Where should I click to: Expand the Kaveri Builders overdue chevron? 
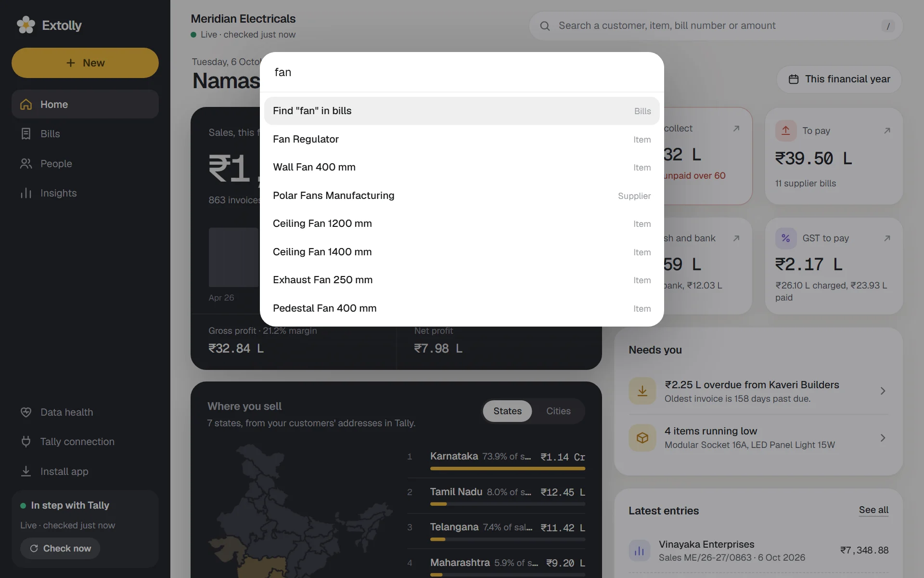click(883, 391)
